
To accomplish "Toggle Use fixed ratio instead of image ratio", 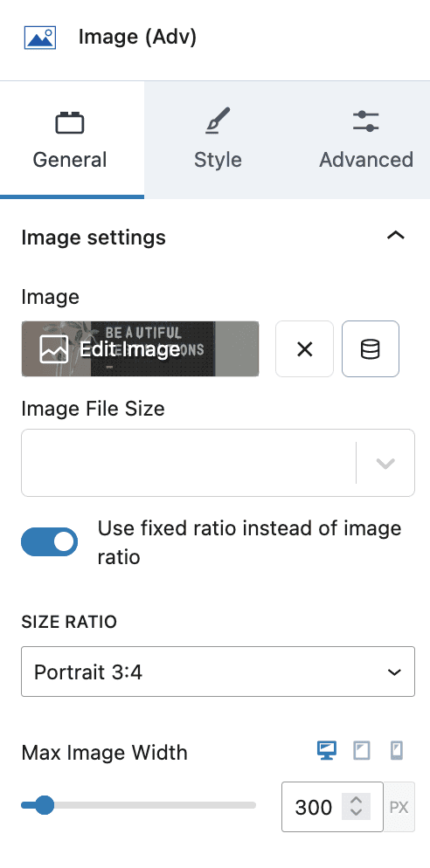I will coord(49,542).
